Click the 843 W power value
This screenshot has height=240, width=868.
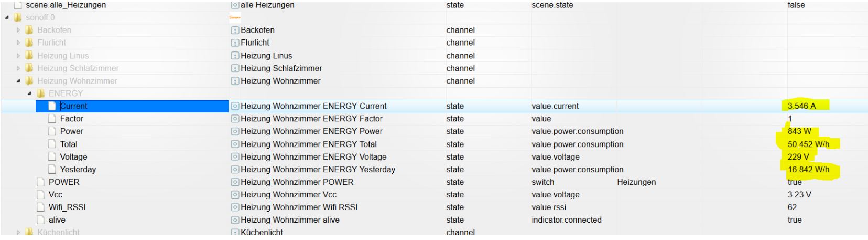[798, 131]
